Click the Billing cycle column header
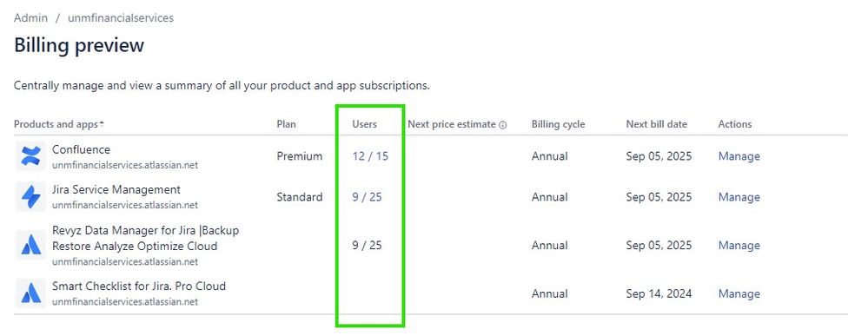Screen dimensions: 868x336 coord(558,124)
